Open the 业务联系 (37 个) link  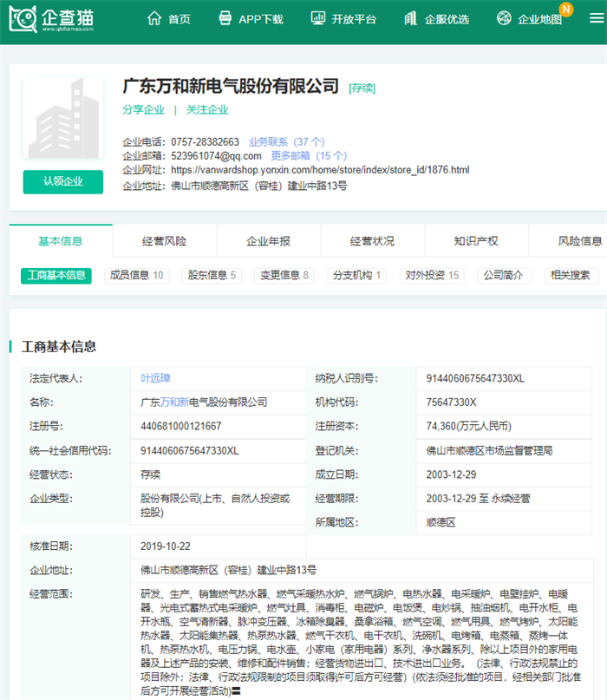(286, 142)
